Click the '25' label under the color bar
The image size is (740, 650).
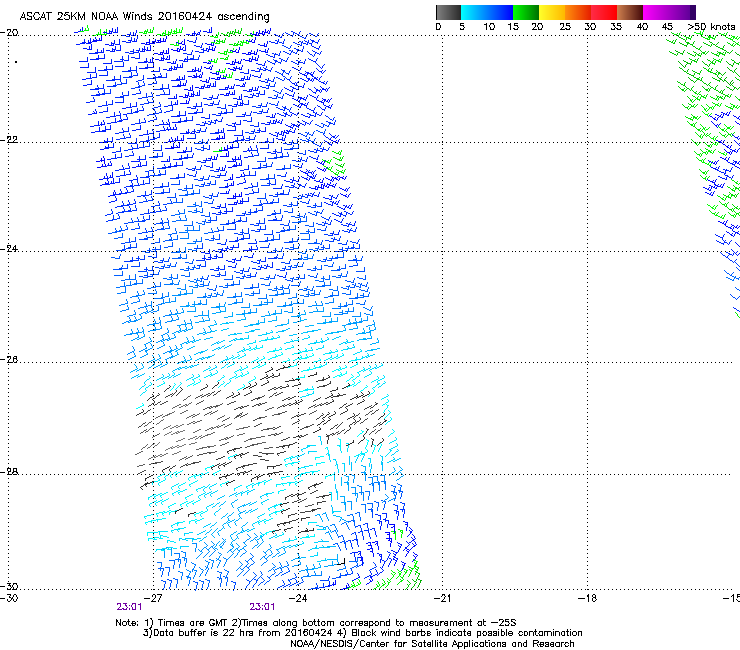coord(565,27)
